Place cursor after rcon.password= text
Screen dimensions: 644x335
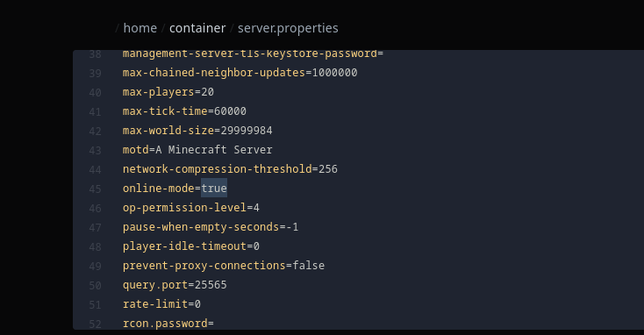[214, 324]
